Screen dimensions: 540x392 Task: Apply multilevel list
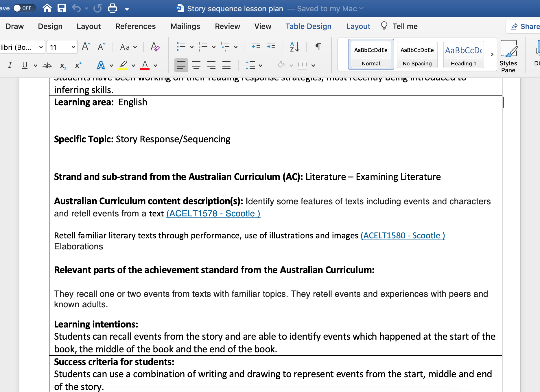tap(225, 47)
